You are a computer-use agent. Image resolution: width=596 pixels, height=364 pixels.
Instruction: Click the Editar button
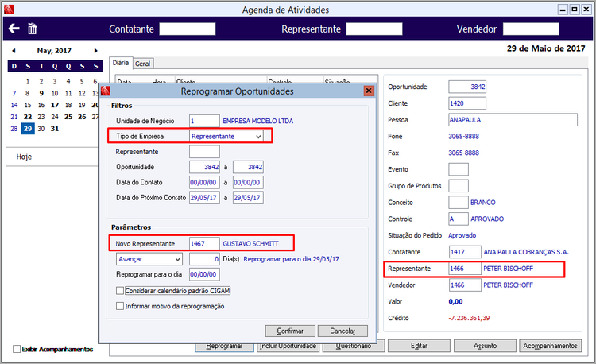419,346
